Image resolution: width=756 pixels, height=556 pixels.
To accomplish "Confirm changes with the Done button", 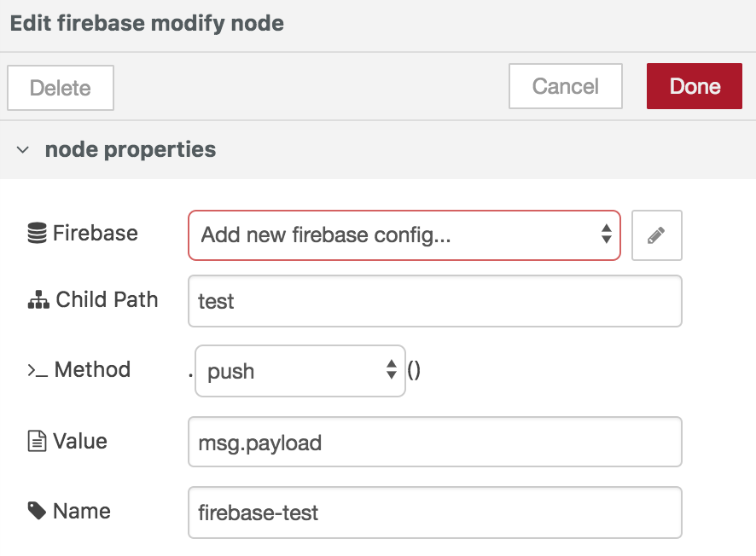I will click(x=694, y=86).
